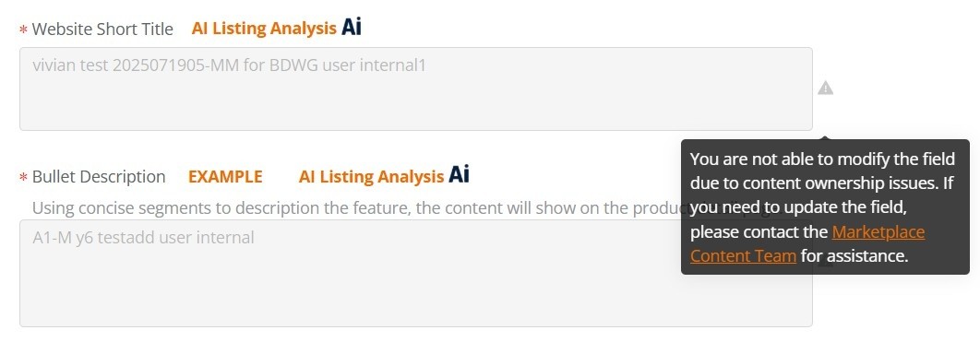Click the tooltip's pointer arrow under the warning icon
The image size is (980, 342).
[825, 137]
